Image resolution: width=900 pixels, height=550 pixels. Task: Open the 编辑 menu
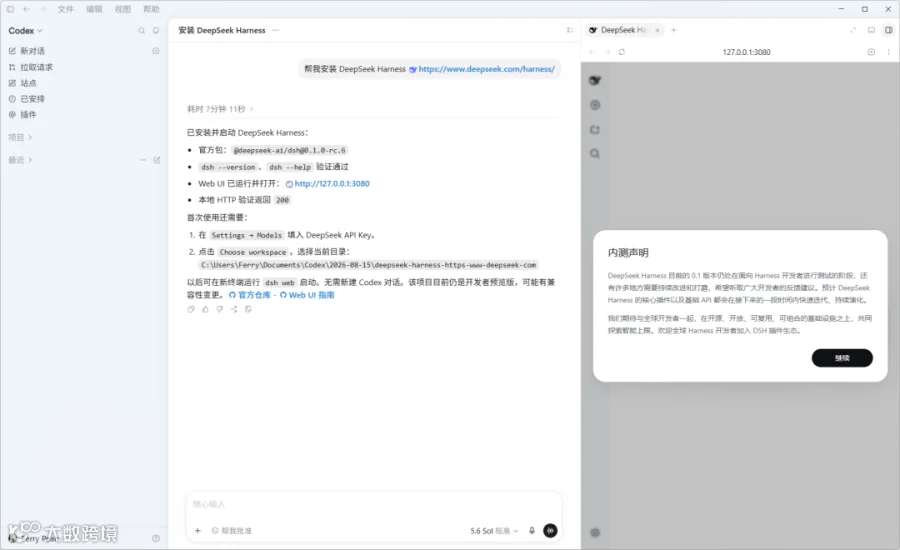(94, 9)
